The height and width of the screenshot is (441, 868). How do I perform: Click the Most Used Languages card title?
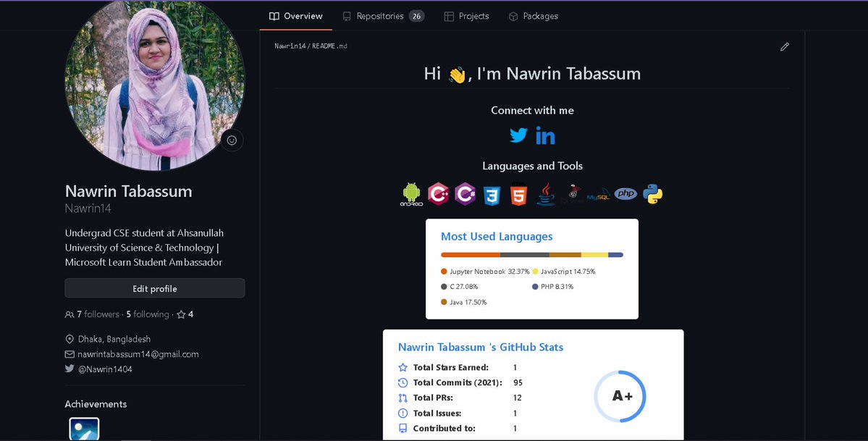pyautogui.click(x=497, y=237)
